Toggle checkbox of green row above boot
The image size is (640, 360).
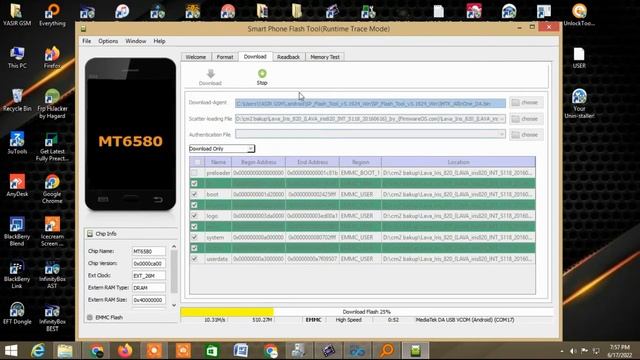click(194, 183)
